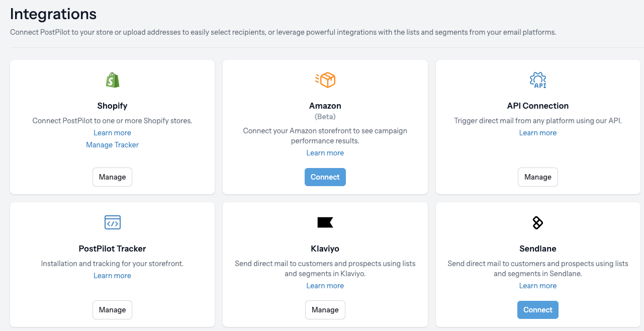This screenshot has height=331, width=644.
Task: Connect the Sendlane integration
Action: (538, 310)
